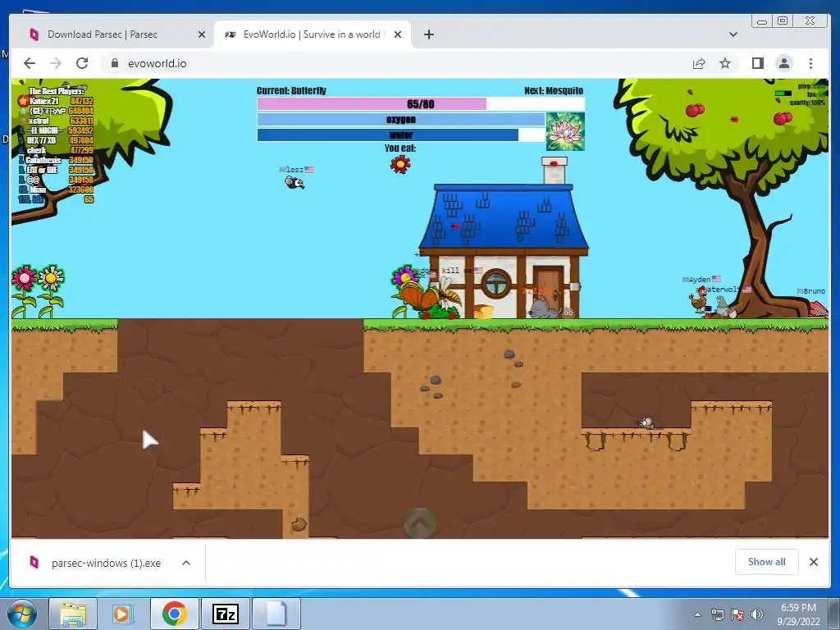Open File Explorer from the taskbar
Image resolution: width=840 pixels, height=630 pixels.
coord(73,614)
